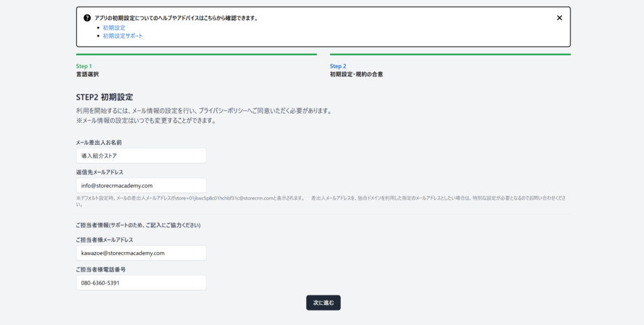
Task: Close the help banner with X
Action: coord(559,18)
